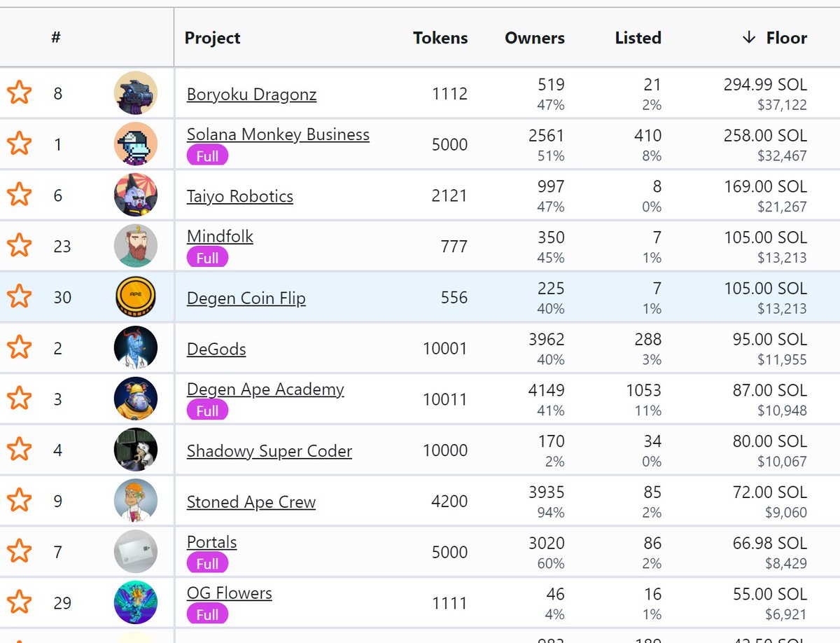Click the Mindfolk bearded man avatar
This screenshot has height=643, width=840.
point(136,246)
